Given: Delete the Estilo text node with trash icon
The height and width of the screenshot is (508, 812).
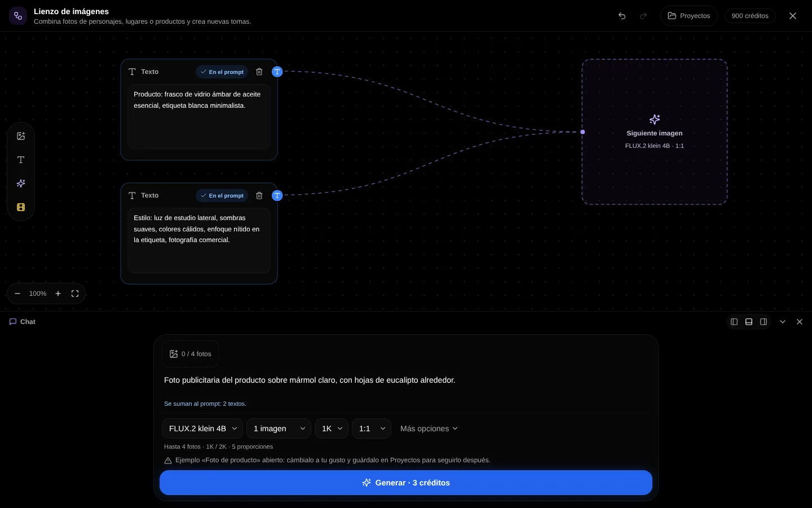Looking at the screenshot, I should tap(259, 195).
